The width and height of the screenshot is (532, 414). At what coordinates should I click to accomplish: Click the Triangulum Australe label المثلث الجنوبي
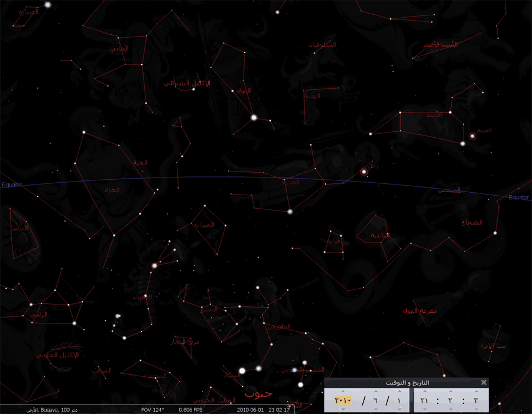[214, 400]
